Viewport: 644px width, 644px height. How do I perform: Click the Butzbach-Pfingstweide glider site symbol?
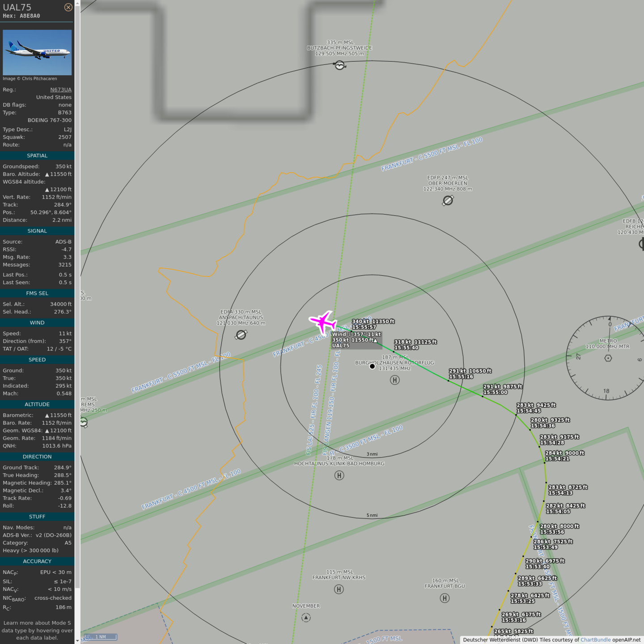point(339,65)
